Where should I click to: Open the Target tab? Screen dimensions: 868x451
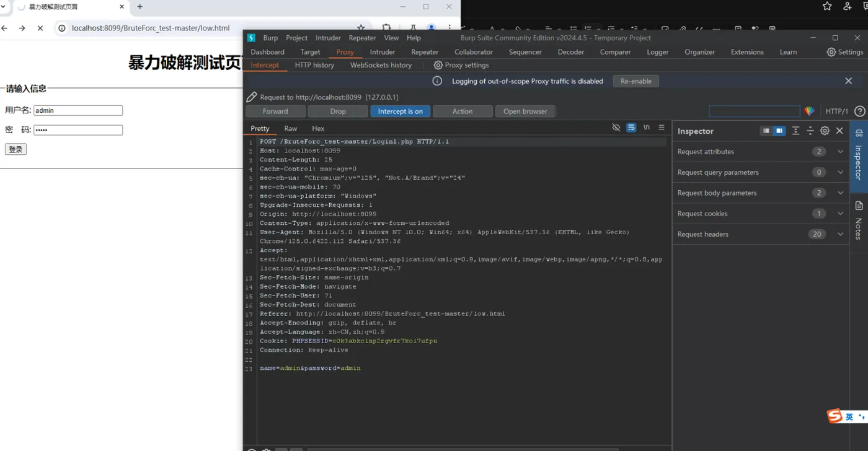pyautogui.click(x=310, y=52)
